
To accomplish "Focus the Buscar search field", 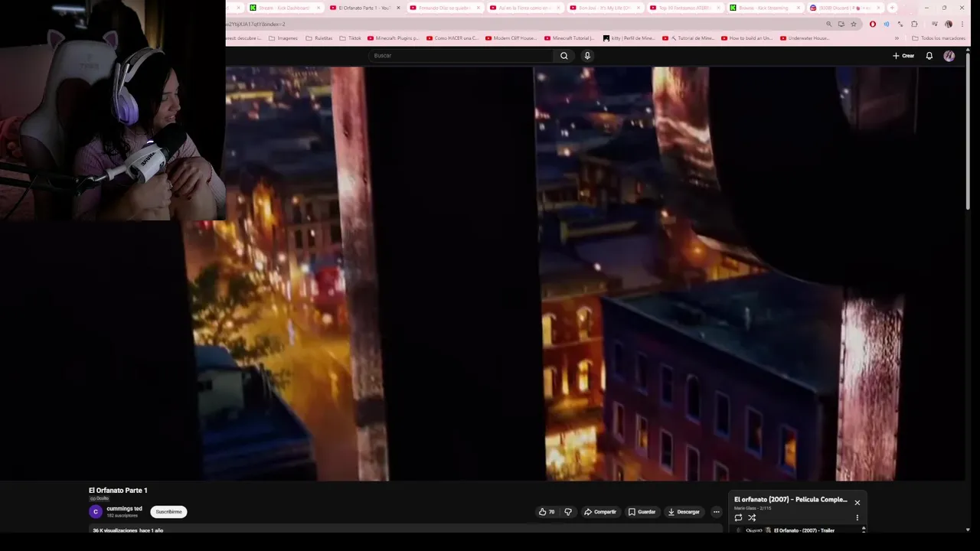I will [x=462, y=56].
